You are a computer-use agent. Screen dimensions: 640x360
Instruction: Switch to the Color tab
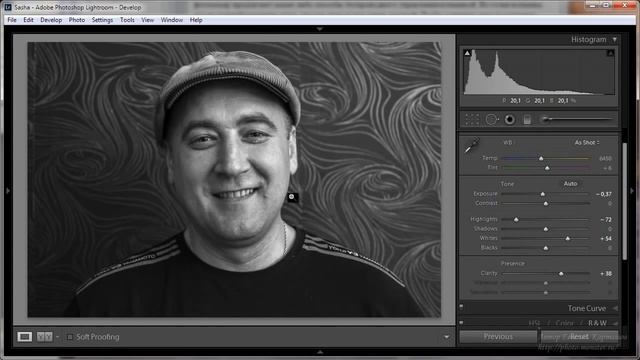click(564, 323)
